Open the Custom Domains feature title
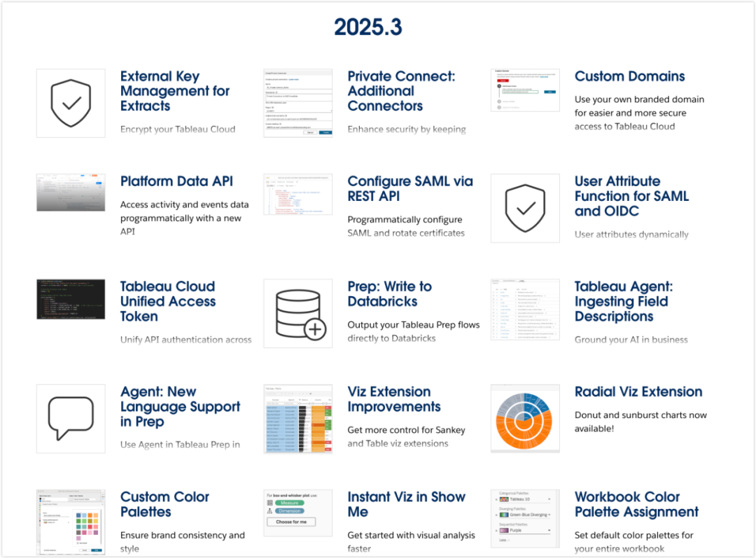Image resolution: width=756 pixels, height=558 pixels. tap(630, 76)
